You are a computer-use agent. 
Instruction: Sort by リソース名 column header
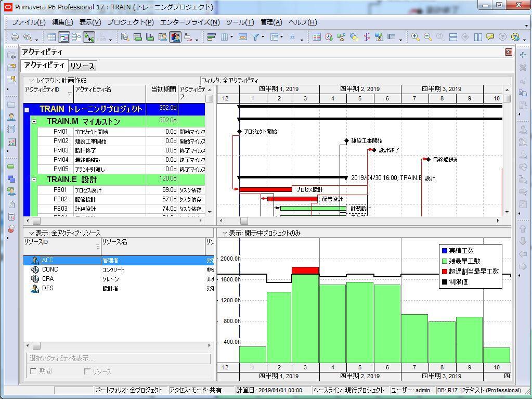coord(153,247)
